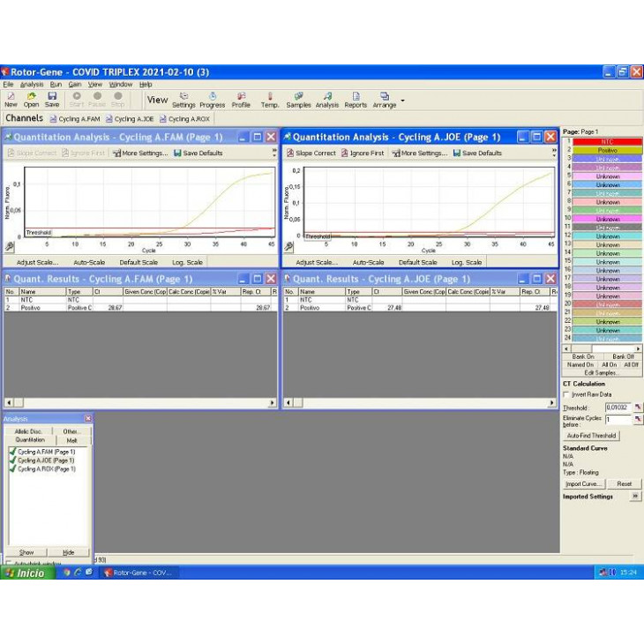Click the Auto-Find Threshold button
The image size is (644, 644).
(592, 436)
